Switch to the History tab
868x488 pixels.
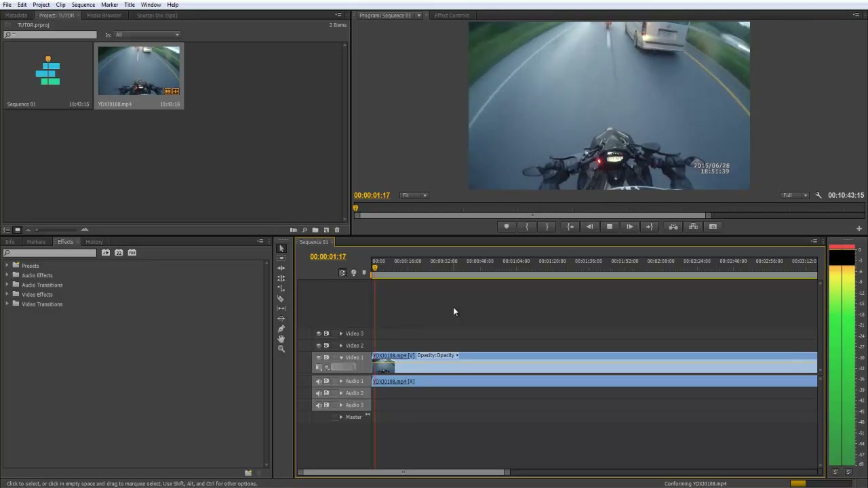point(94,242)
